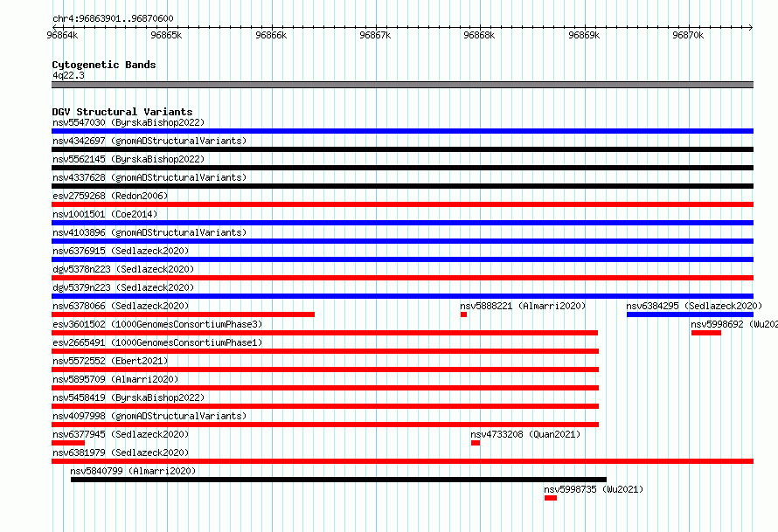Click the red bar under nsv6381979
Viewport: 778px width, 532px height.
[402, 461]
